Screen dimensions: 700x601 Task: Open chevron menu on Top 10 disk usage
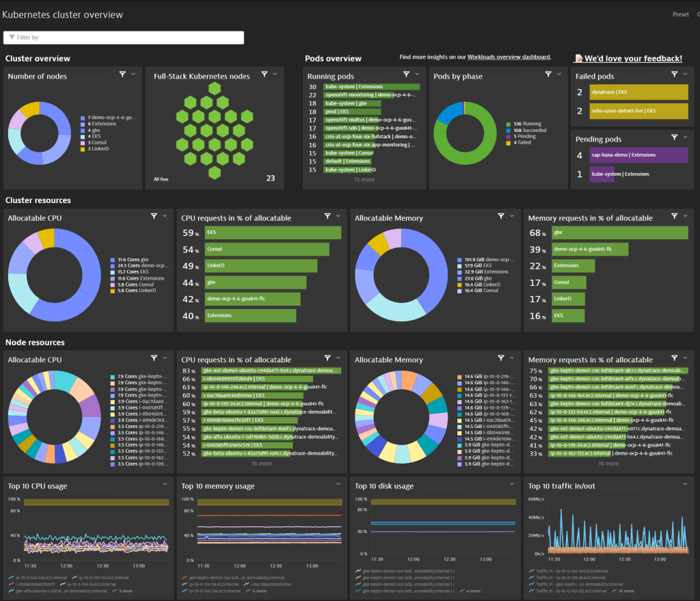click(513, 484)
